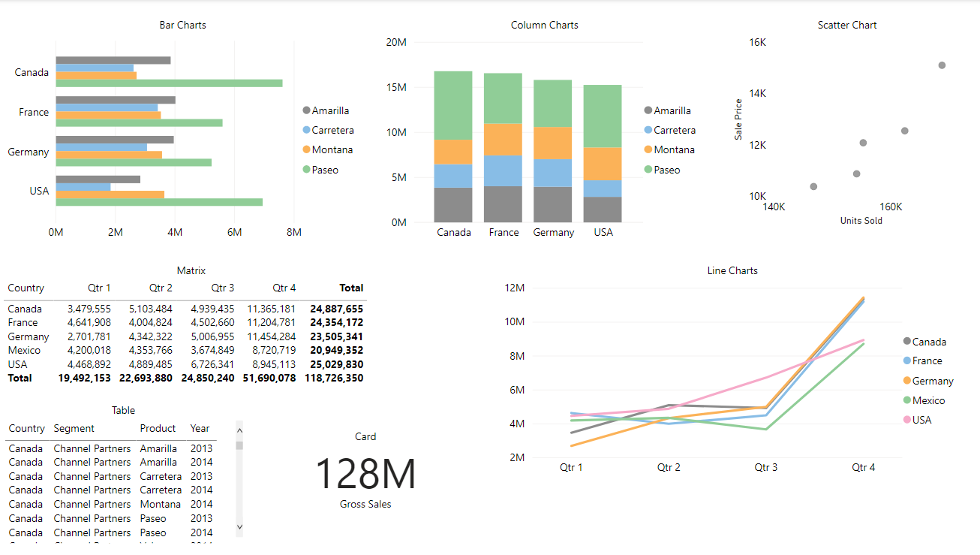Click Amarilla legend entry in Column Charts
The image size is (980, 555).
[x=669, y=110]
